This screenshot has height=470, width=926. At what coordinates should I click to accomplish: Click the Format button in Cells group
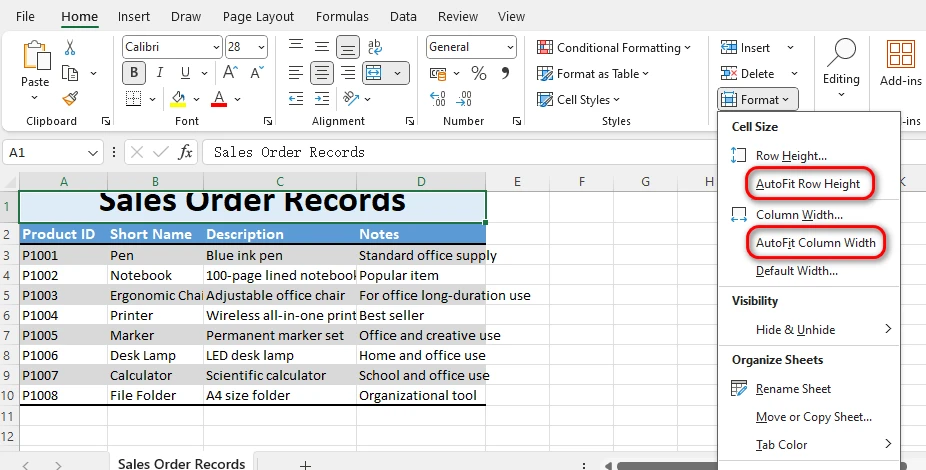click(758, 100)
